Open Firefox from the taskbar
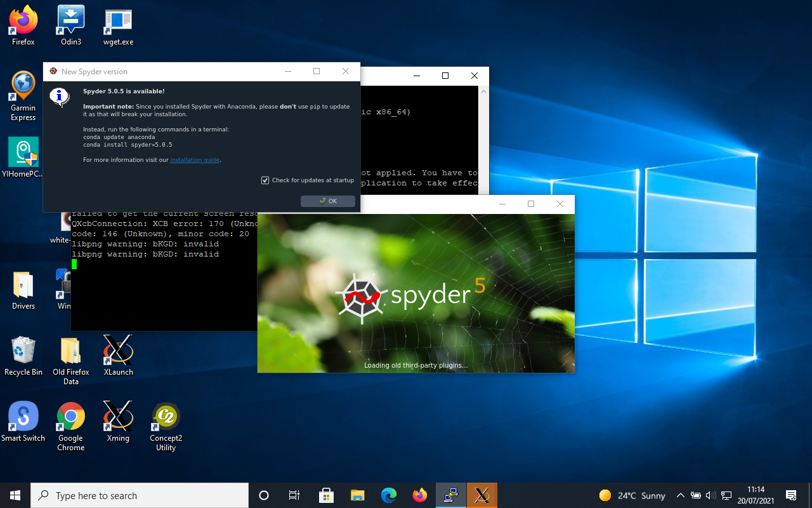This screenshot has width=812, height=508. coord(420,495)
